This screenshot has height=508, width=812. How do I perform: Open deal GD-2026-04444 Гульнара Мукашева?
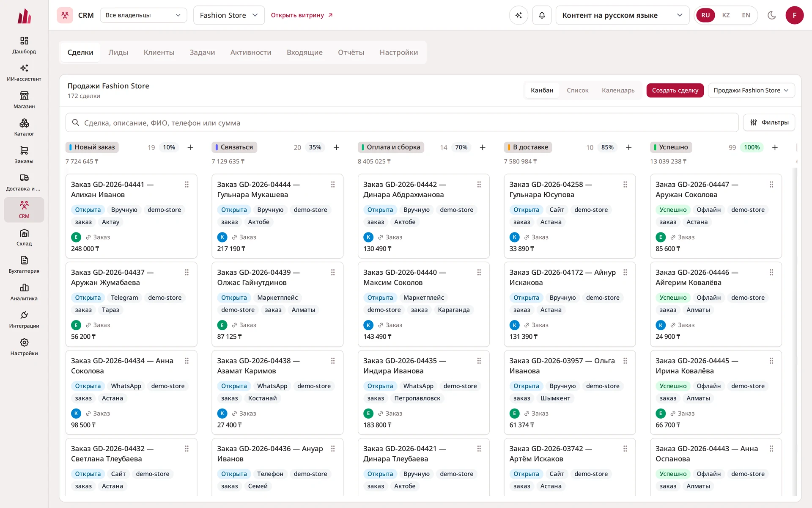pyautogui.click(x=277, y=216)
